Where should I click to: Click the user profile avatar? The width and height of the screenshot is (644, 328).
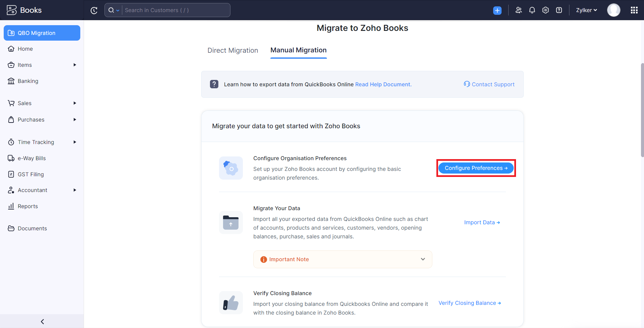[x=613, y=10]
